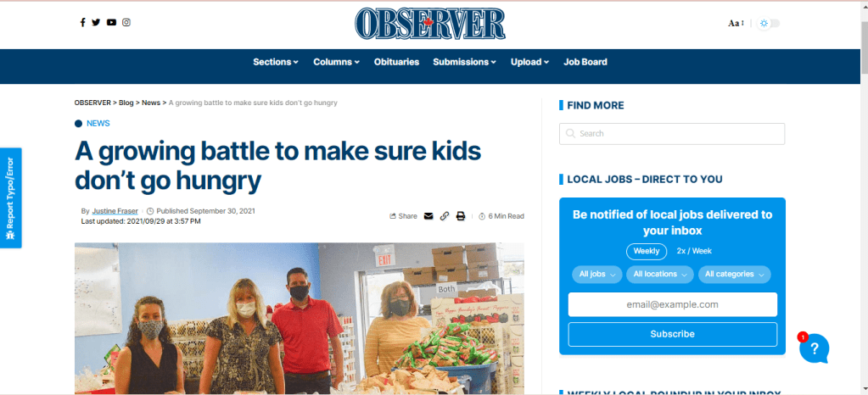Print the article with printer icon
Image resolution: width=868 pixels, height=395 pixels.
461,216
